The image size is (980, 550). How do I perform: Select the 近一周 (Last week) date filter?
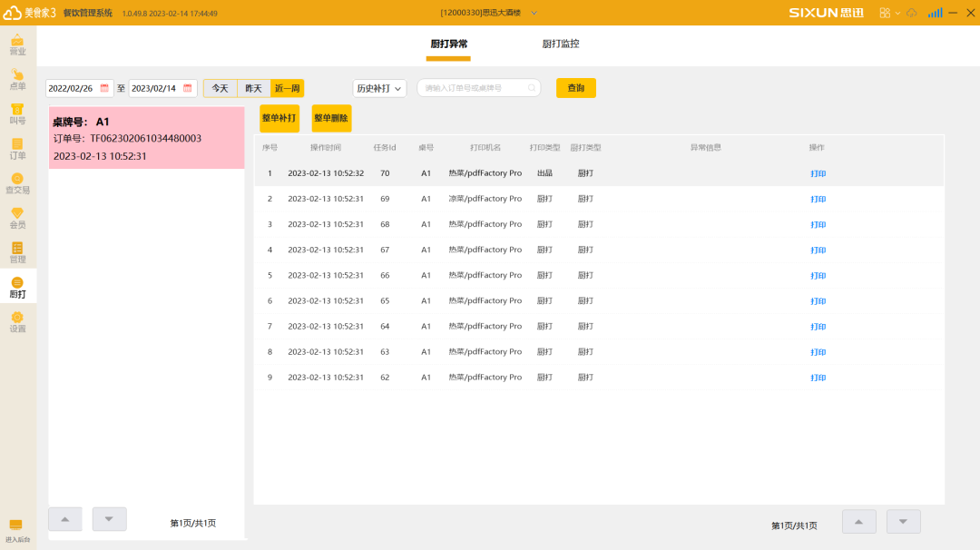(x=288, y=88)
